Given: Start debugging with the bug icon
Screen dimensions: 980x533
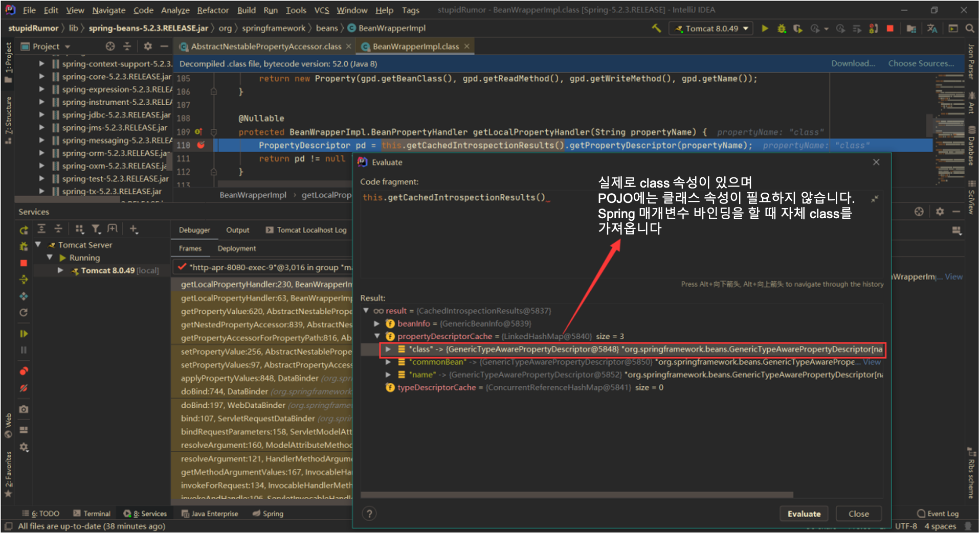Looking at the screenshot, I should pos(782,29).
